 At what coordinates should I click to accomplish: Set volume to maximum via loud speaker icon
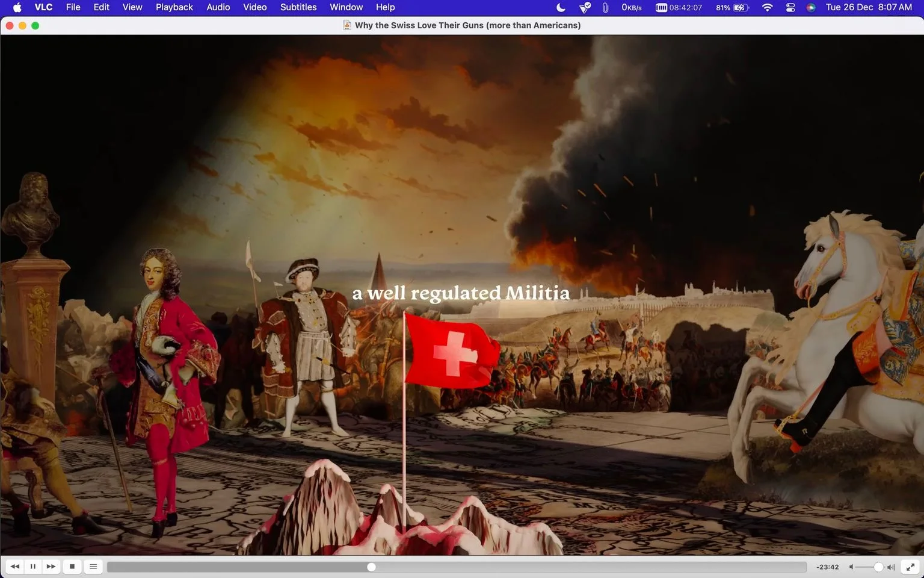[x=891, y=567]
